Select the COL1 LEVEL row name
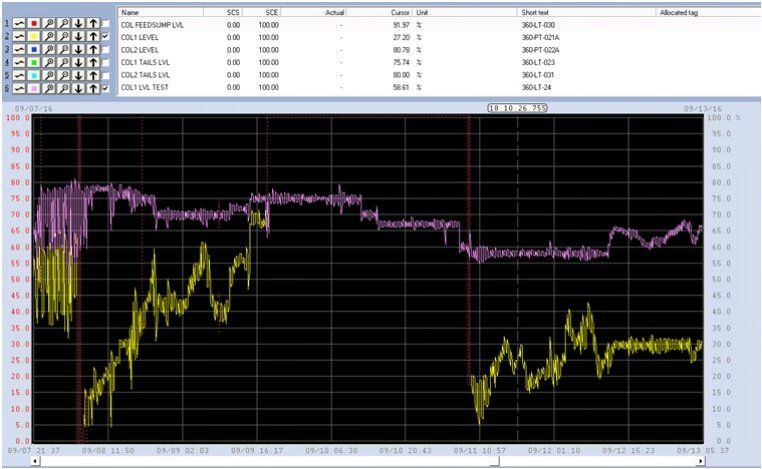The width and height of the screenshot is (762, 469). coord(139,37)
